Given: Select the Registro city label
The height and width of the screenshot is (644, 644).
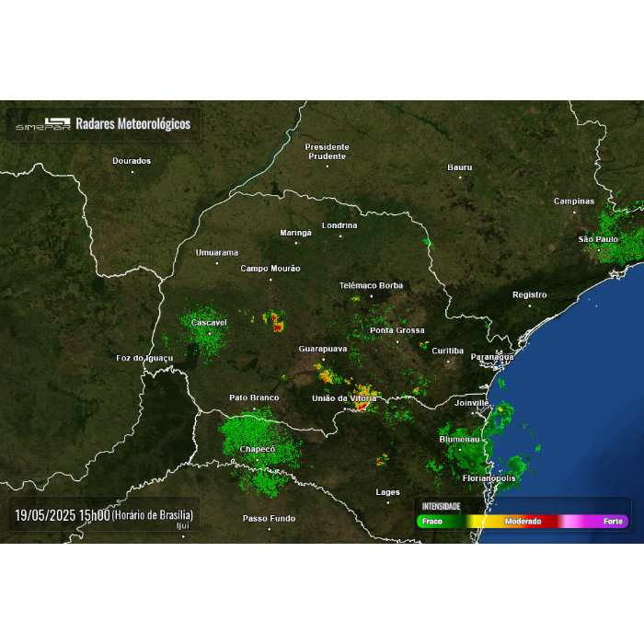Looking at the screenshot, I should coord(529,295).
